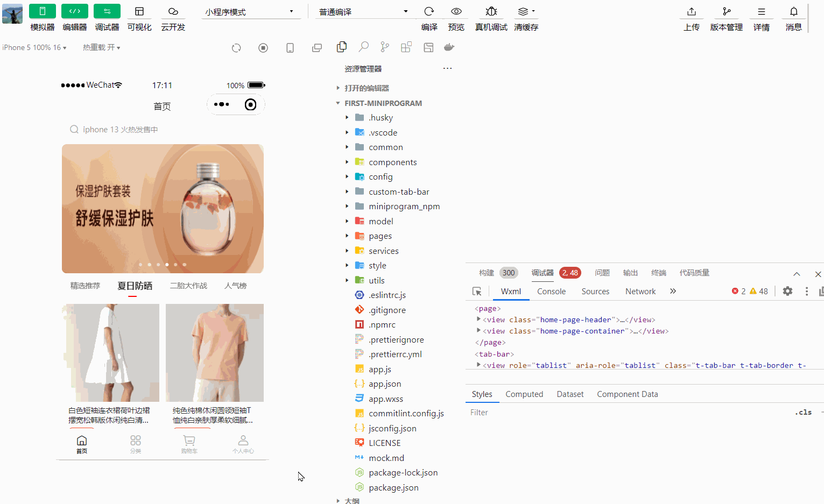Open the search magnifier in the editor sidebar
Screen dimensions: 824x504
tap(364, 47)
